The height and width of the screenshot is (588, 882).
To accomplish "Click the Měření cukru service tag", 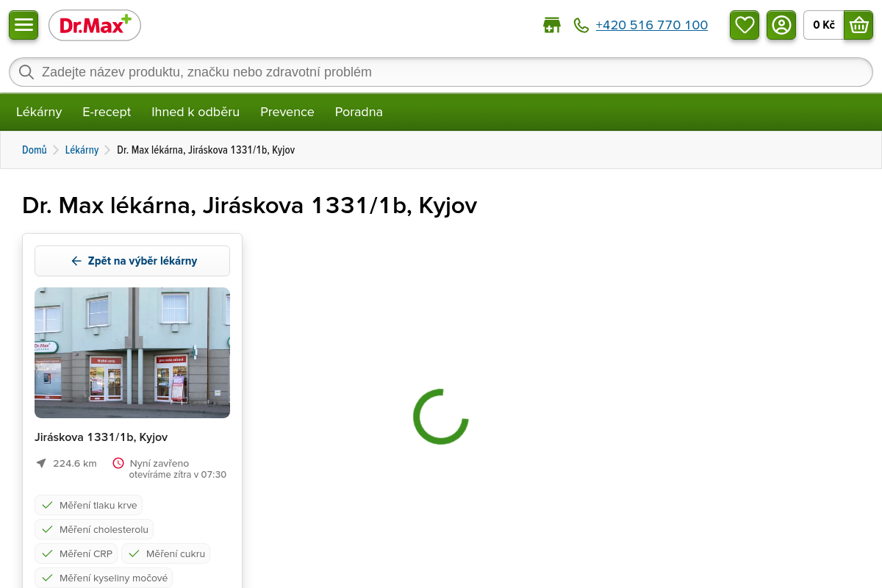I will pos(166,553).
